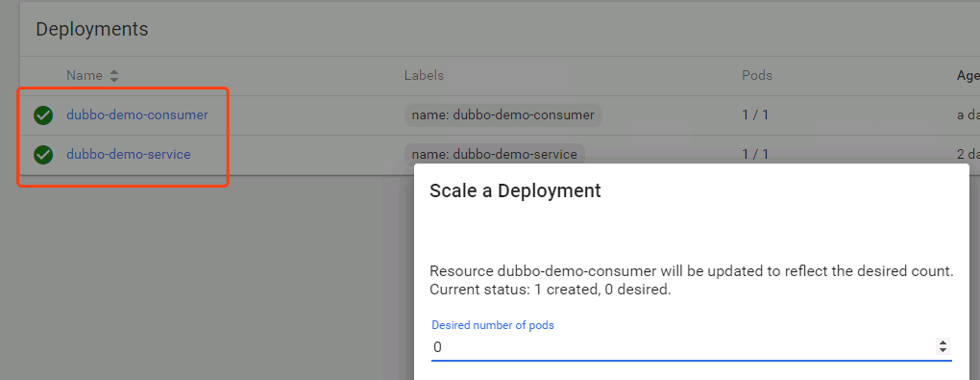Click the "Scale a Deployment" dialog title

point(515,190)
